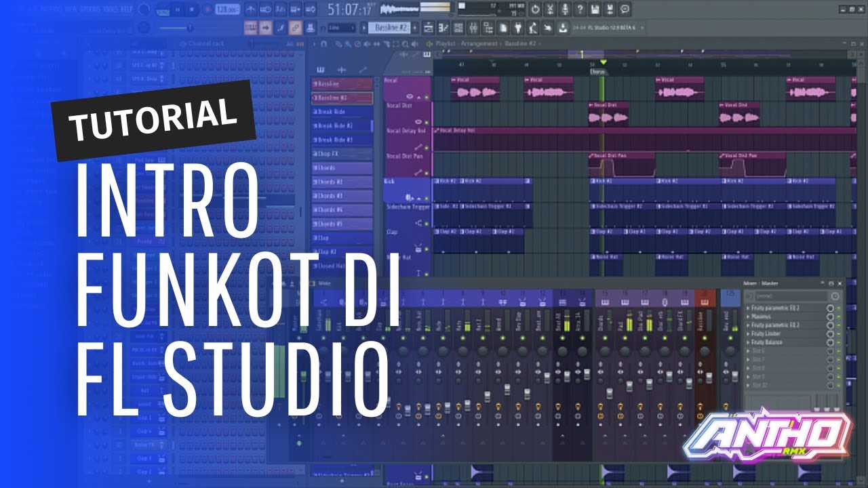Expand the Slot 6 arrow

pos(749,351)
